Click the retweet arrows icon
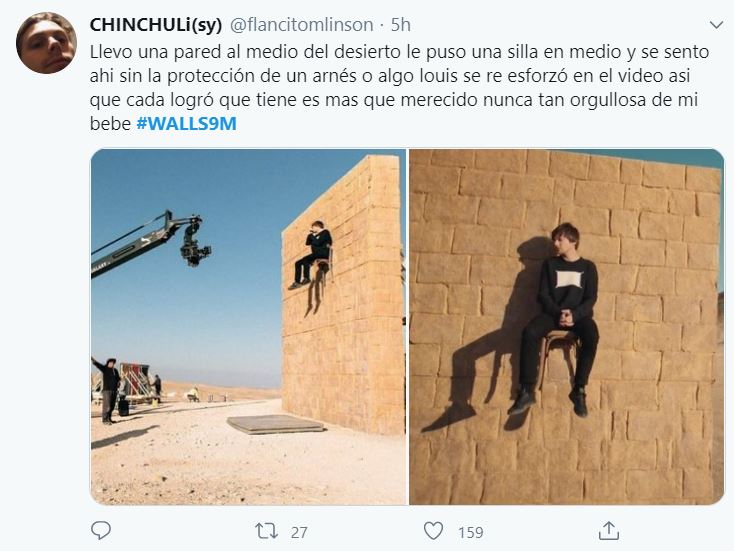The image size is (734, 551). point(266,531)
